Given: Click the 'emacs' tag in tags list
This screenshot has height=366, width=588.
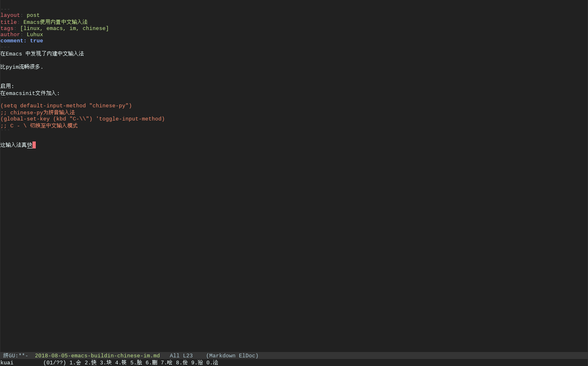Looking at the screenshot, I should (55, 28).
